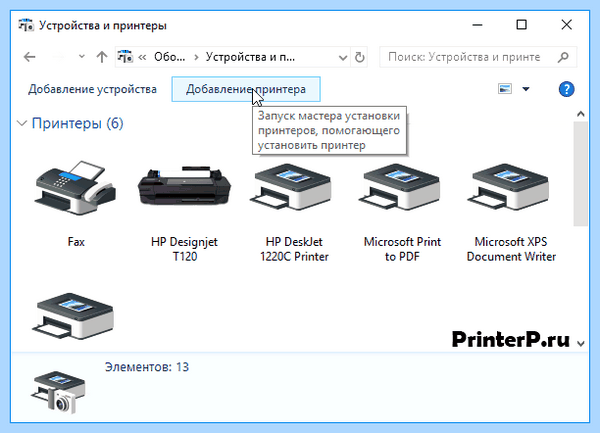Click Добавление устройства button
Screen dimensions: 600x433
92,89
